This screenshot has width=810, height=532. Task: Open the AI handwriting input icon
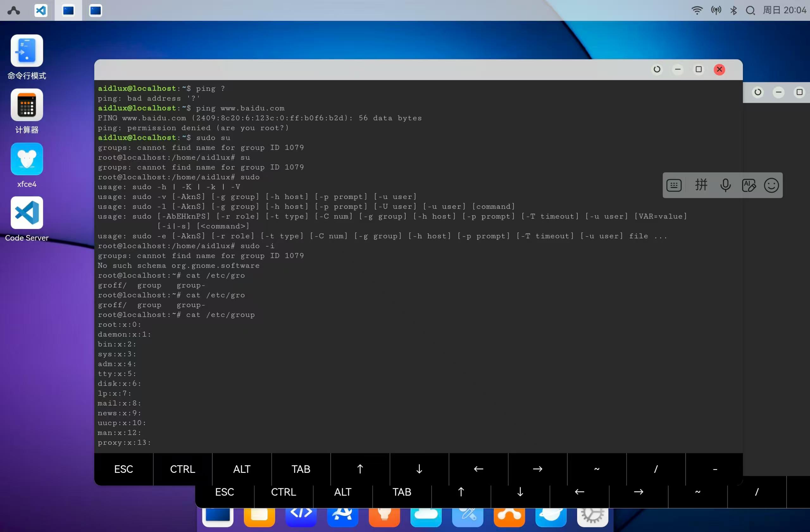point(748,185)
